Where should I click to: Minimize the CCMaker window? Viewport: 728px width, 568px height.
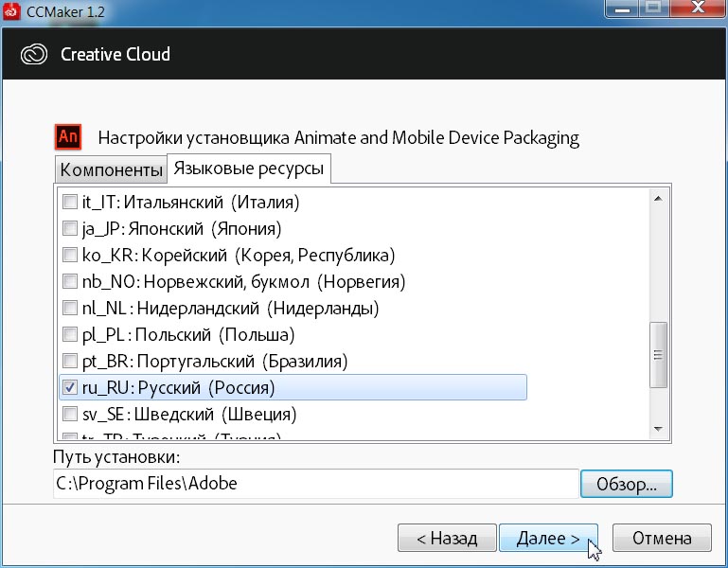pyautogui.click(x=622, y=8)
